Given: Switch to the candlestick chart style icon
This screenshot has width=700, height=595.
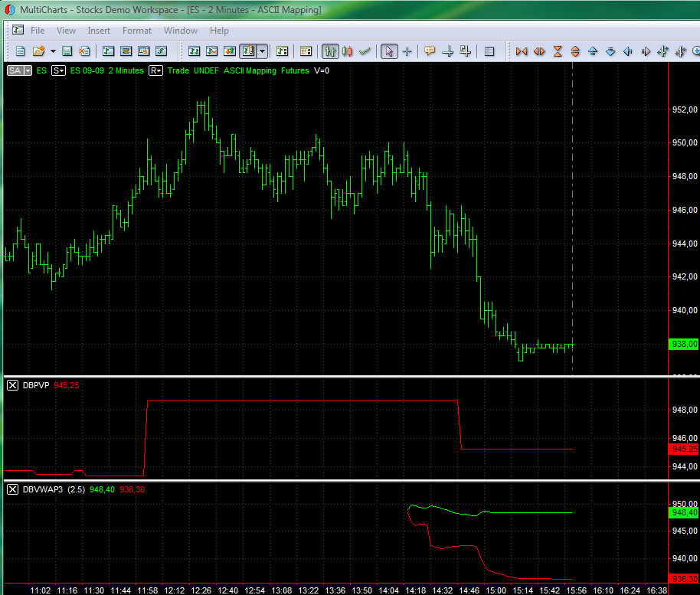Looking at the screenshot, I should [348, 51].
